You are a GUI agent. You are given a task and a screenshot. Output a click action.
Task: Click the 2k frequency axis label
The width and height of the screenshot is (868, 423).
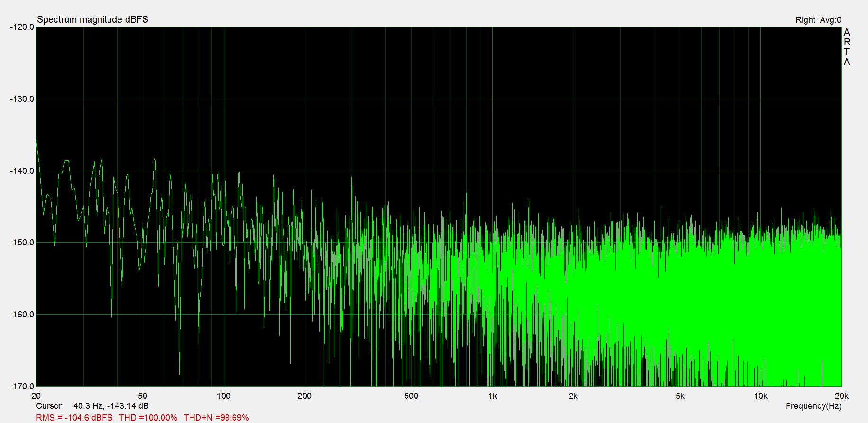[x=573, y=396]
